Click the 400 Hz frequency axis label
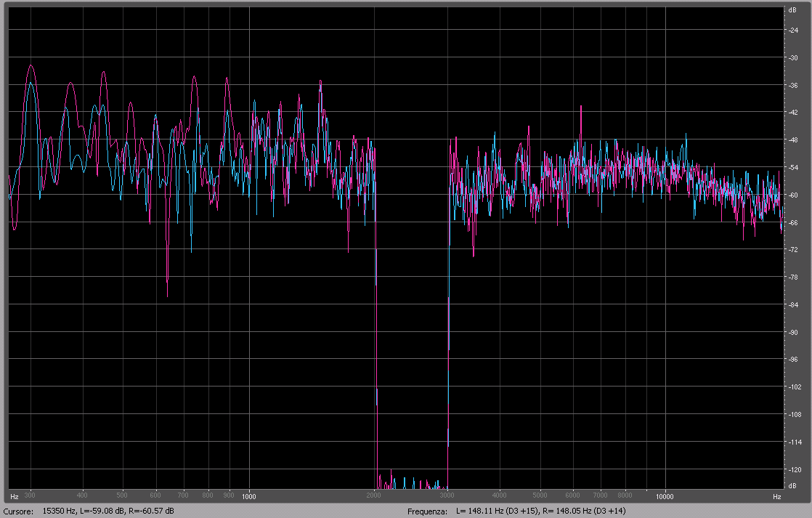Screen dimensions: 812x518 (82, 495)
